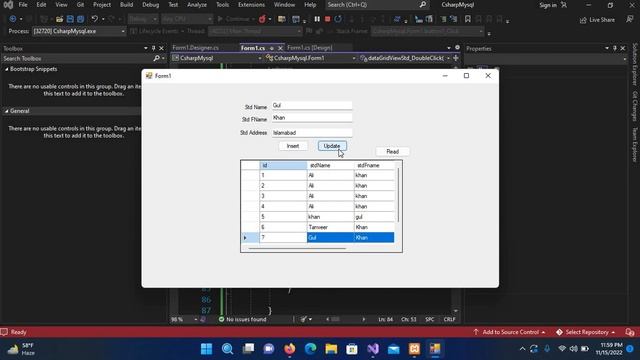Viewport: 640px width, 360px height.
Task: Open the Properties window options dropdown
Action: pyautogui.click(x=607, y=48)
